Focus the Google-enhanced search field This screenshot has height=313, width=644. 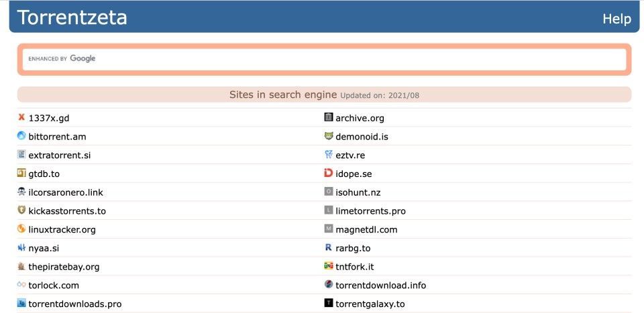pyautogui.click(x=324, y=59)
